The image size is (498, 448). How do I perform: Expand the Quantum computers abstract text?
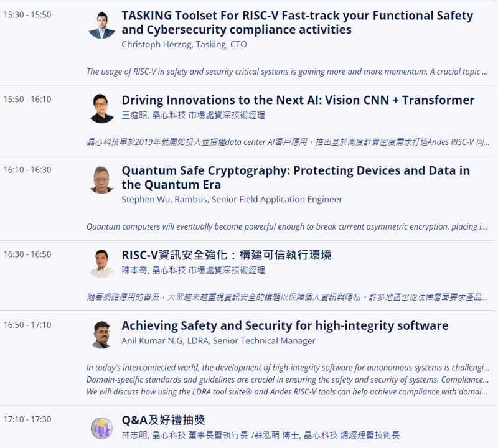[286, 226]
